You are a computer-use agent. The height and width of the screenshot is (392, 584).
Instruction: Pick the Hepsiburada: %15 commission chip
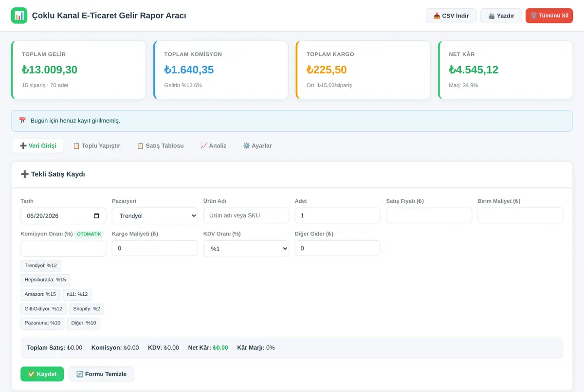coord(45,280)
